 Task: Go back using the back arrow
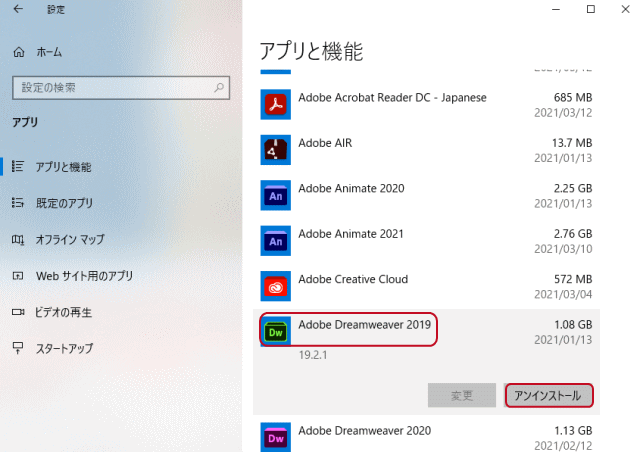pyautogui.click(x=18, y=9)
